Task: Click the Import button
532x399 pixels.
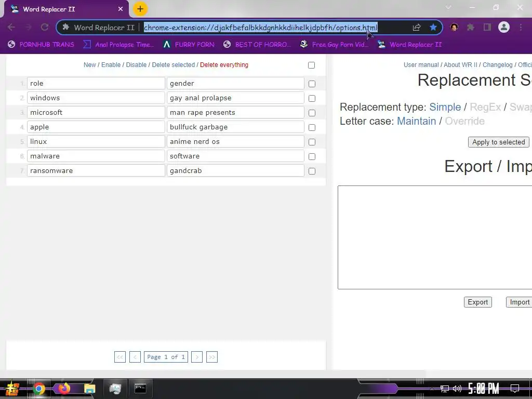Action: [519, 302]
